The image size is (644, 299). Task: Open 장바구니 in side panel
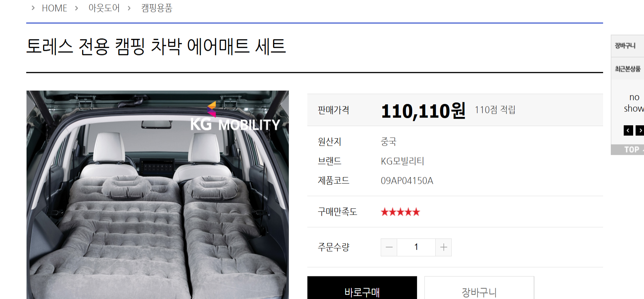(627, 46)
